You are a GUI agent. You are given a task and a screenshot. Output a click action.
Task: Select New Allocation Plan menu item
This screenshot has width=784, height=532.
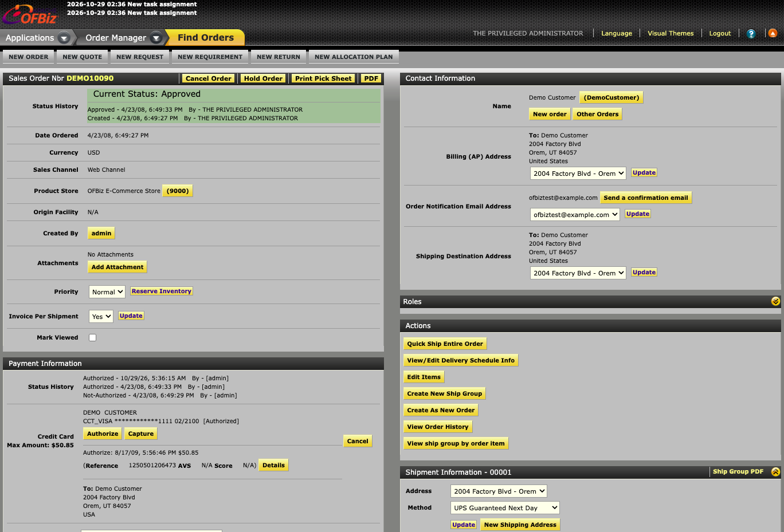[x=354, y=57]
